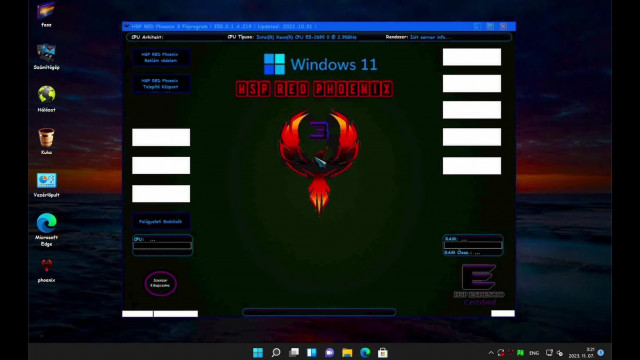The image size is (640, 360).
Task: Click the red phoenix emblem
Action: 319,161
